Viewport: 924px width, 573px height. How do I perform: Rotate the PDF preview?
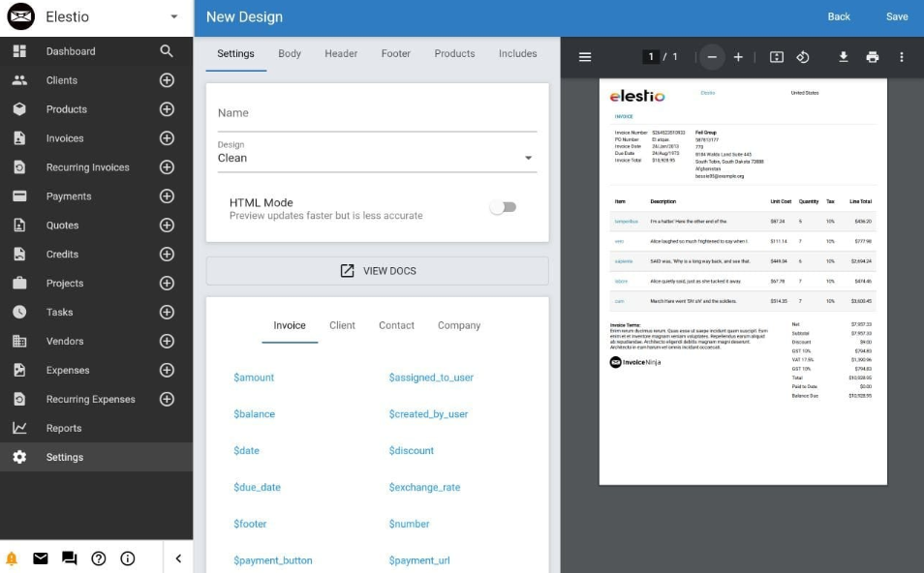tap(803, 57)
